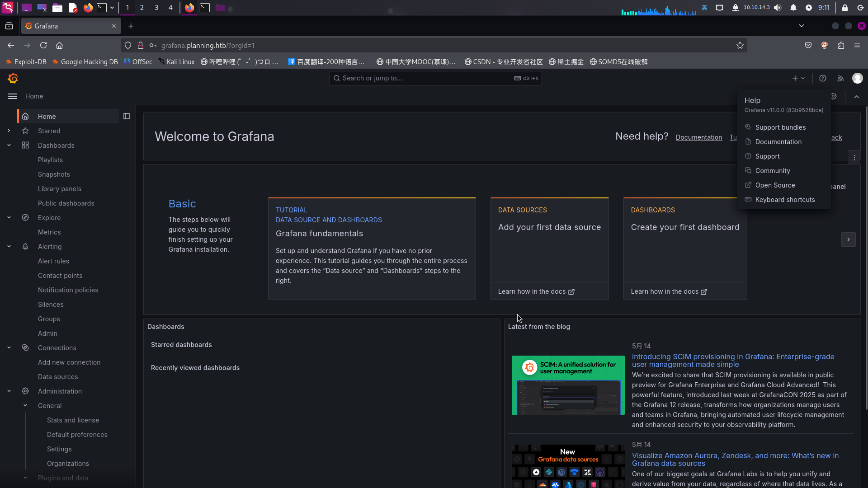The width and height of the screenshot is (868, 488).
Task: Open Snapshots in the sidebar
Action: point(54,174)
